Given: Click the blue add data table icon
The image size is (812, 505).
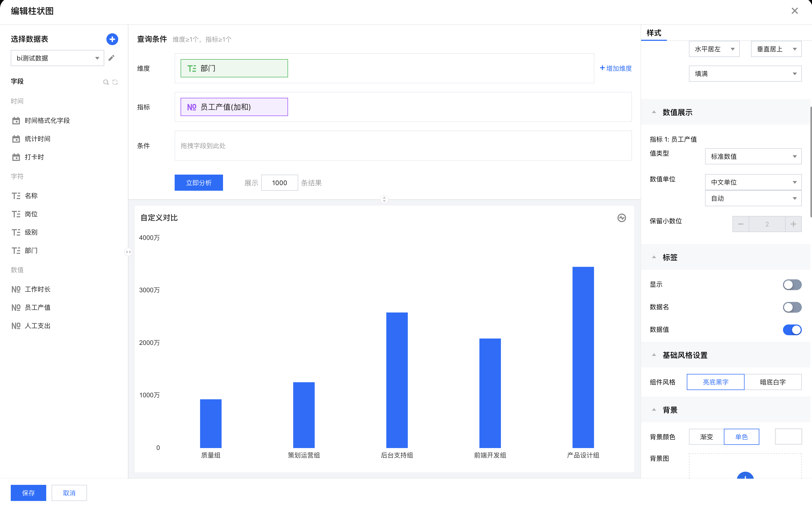Looking at the screenshot, I should click(x=112, y=39).
